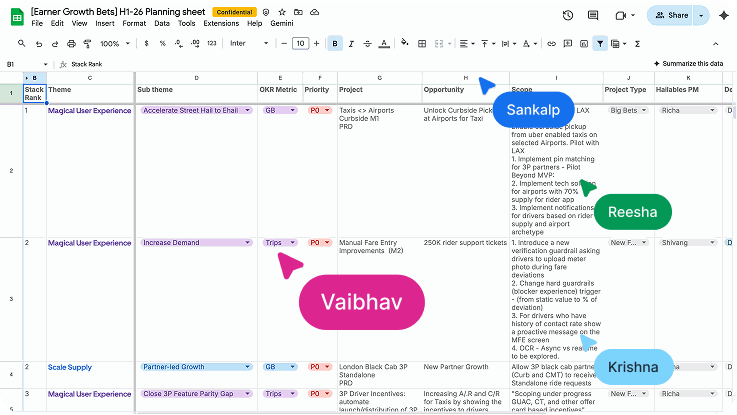Open the comments icon
This screenshot has height=415, width=737.
[594, 16]
